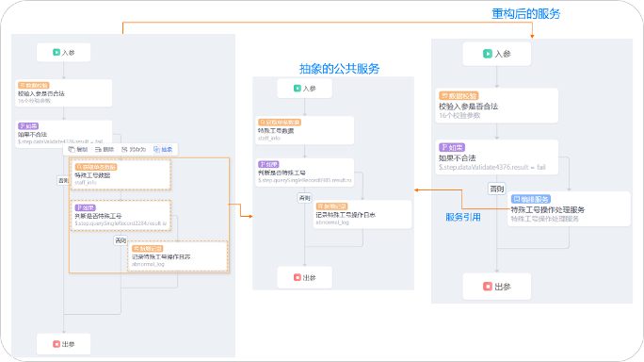The image size is (644, 362).
Task: Open 如果不合法 node in 重构后的服务 flow
Action: click(497, 157)
